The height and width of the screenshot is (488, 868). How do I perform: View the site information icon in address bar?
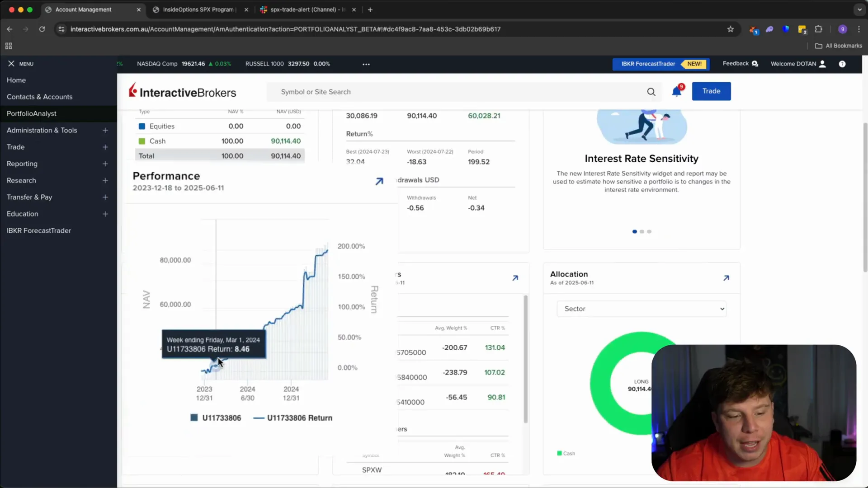[61, 29]
